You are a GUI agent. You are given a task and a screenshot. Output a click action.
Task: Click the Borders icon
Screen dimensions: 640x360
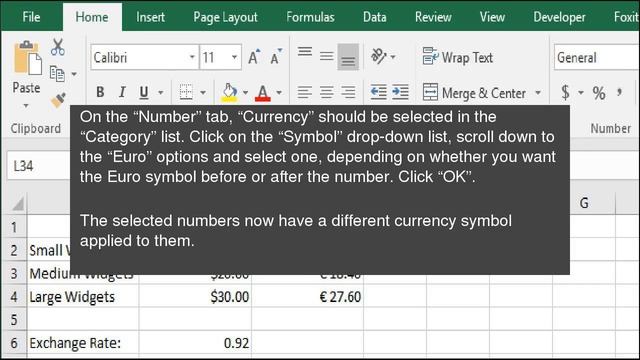[186, 92]
